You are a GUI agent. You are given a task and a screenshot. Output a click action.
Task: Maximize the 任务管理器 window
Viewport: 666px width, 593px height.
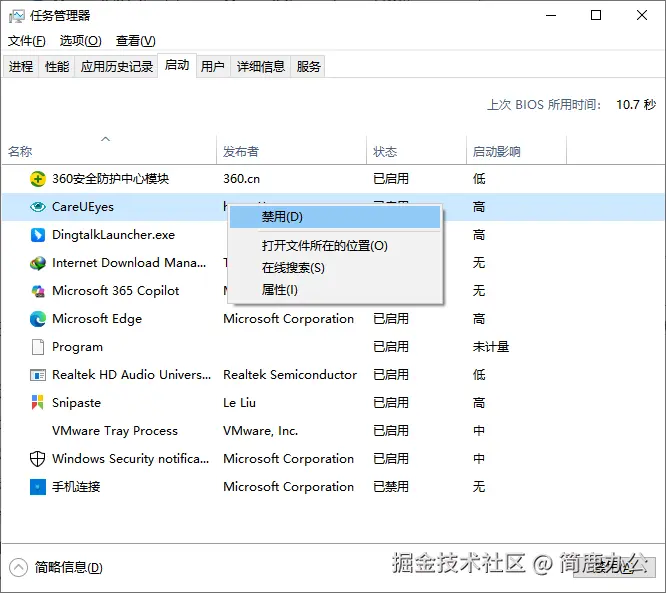(596, 16)
